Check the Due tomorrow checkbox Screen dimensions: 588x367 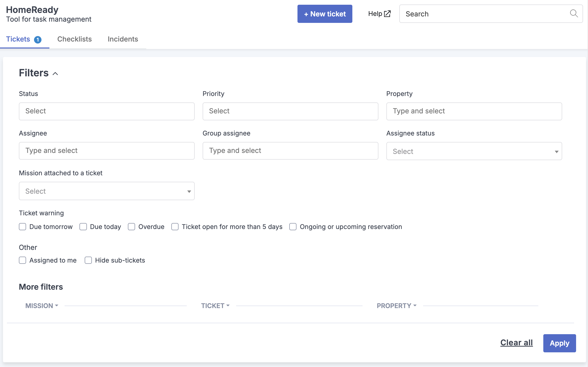23,227
